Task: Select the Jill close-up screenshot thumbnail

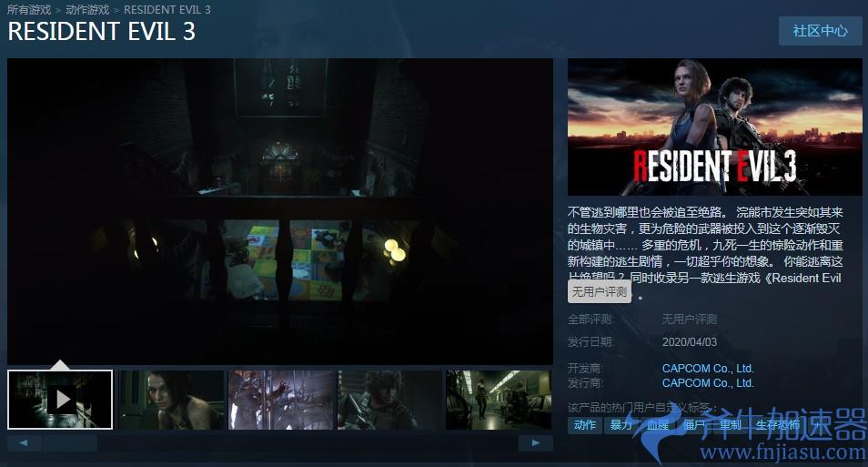Action: tap(172, 400)
